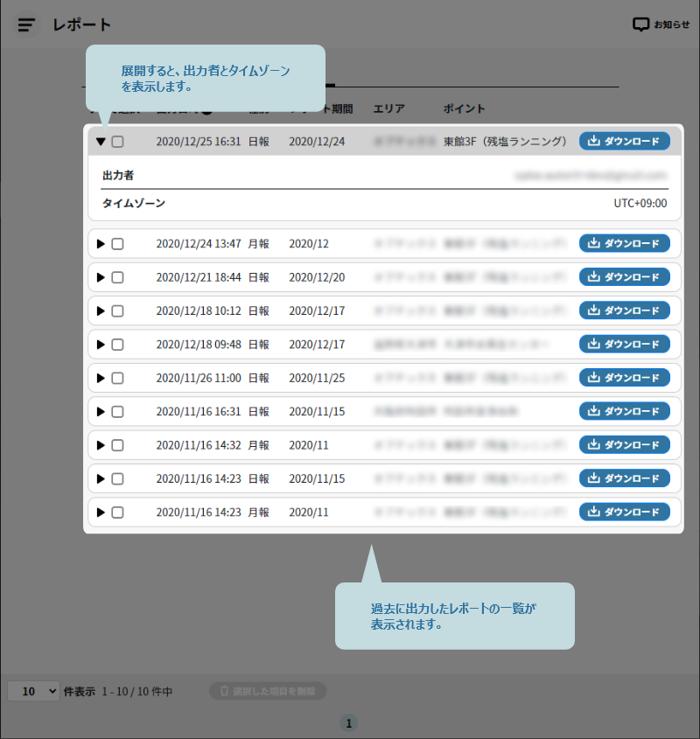Download the 2020/11/16 14:23 日報 report
700x739 pixels.
[624, 478]
